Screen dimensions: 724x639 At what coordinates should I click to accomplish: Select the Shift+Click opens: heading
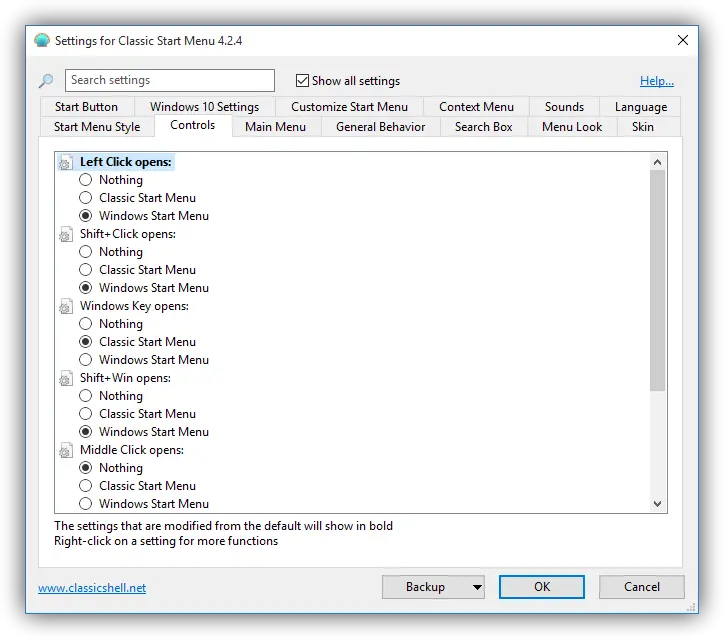click(128, 234)
